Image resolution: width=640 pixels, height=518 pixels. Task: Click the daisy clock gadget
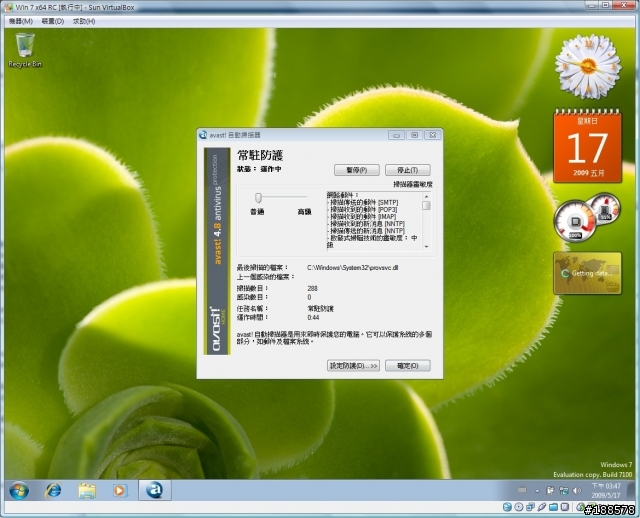(x=588, y=67)
